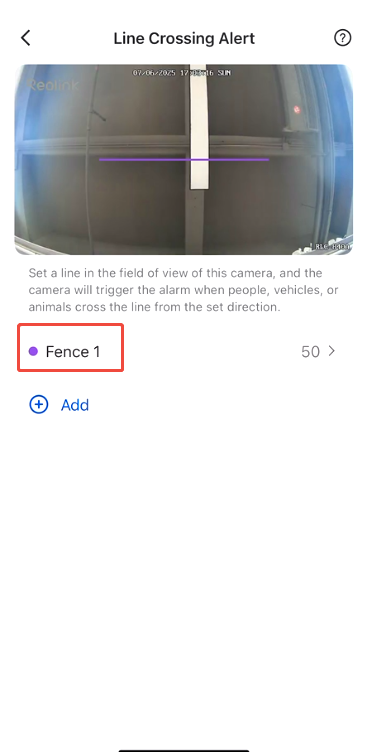
Task: Tap the line-setting description text
Action: click(x=176, y=290)
